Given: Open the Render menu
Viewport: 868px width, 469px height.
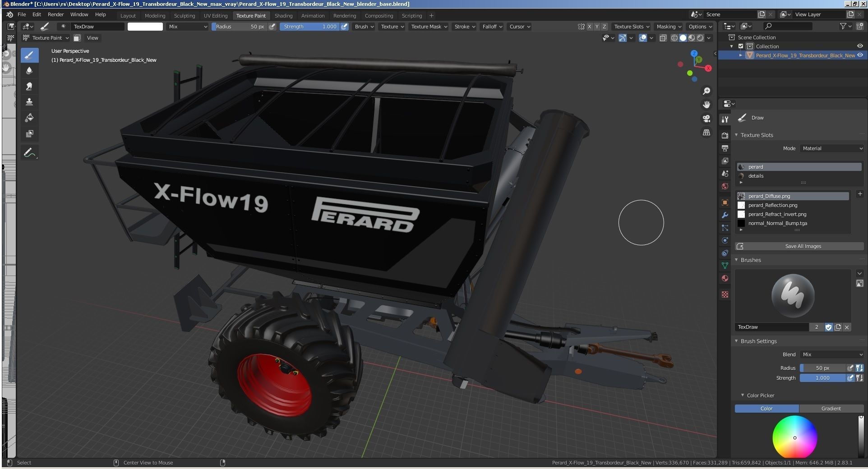Looking at the screenshot, I should point(55,14).
